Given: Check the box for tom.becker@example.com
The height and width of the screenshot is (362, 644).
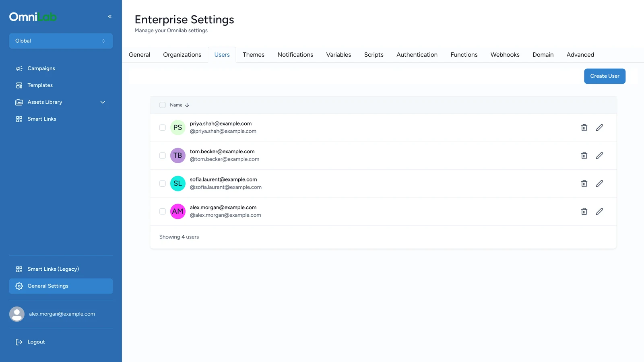Looking at the screenshot, I should point(163,155).
